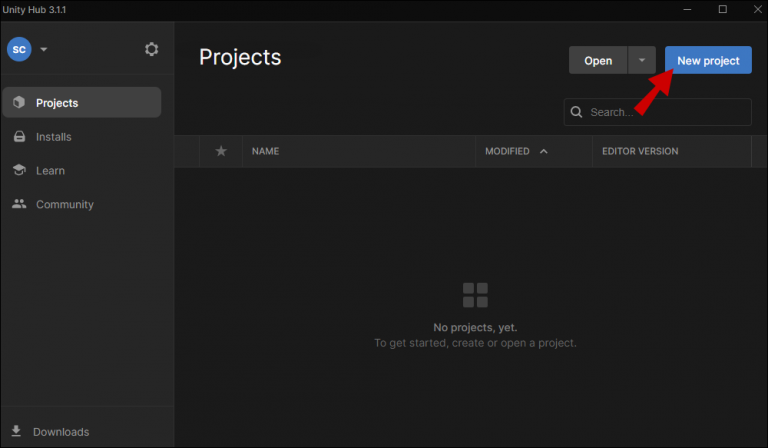Toggle the MODIFIED sort direction arrow
The width and height of the screenshot is (768, 448).
coord(544,151)
